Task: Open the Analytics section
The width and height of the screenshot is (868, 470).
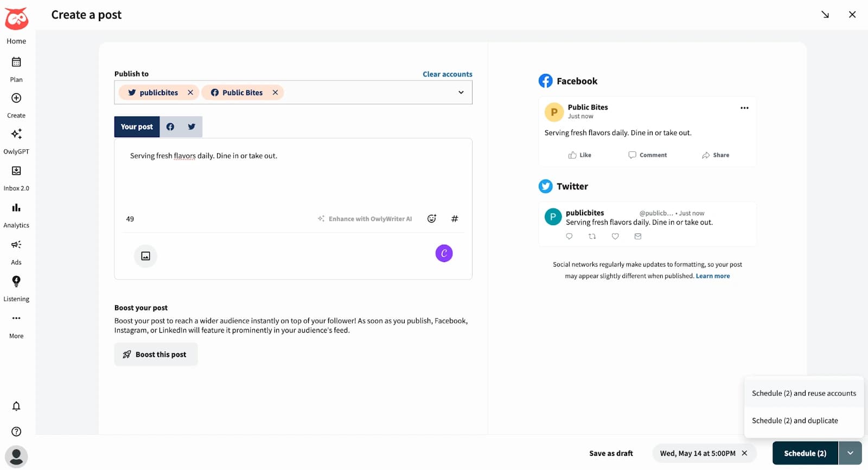Action: 16,214
